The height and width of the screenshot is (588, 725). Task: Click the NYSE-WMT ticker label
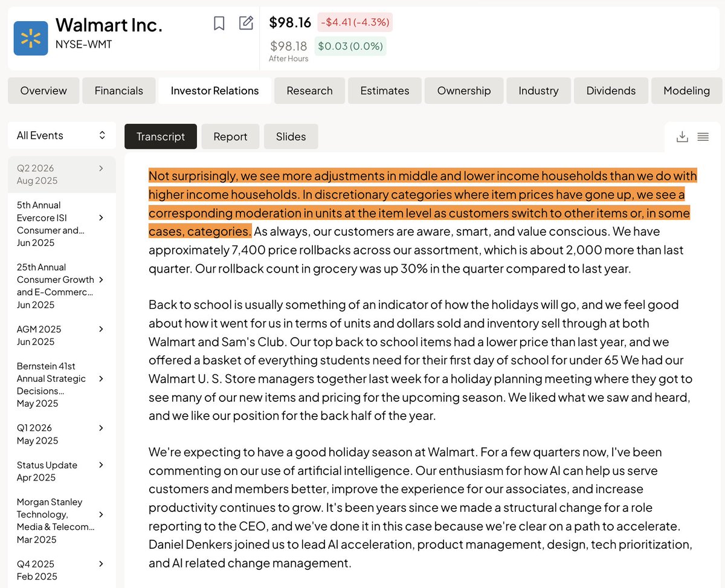click(83, 44)
